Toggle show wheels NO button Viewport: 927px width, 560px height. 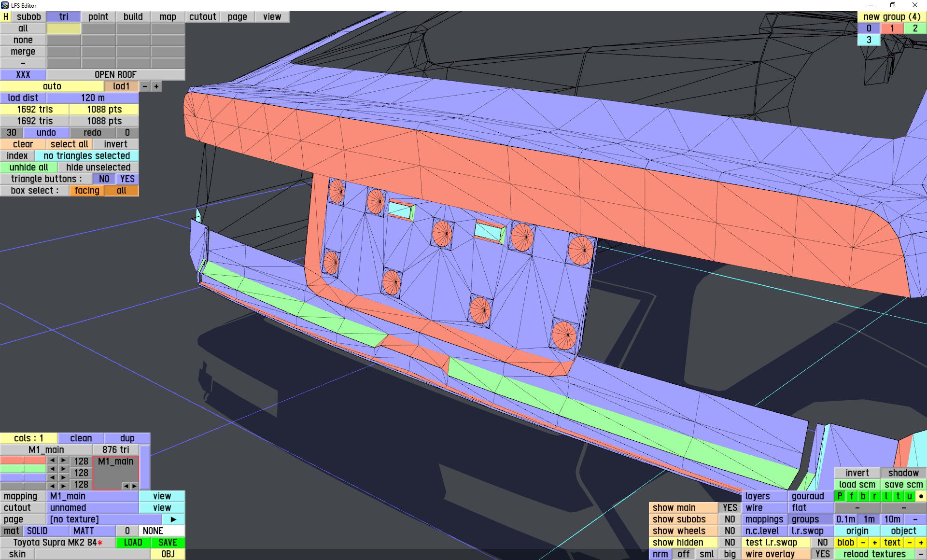[x=730, y=531]
